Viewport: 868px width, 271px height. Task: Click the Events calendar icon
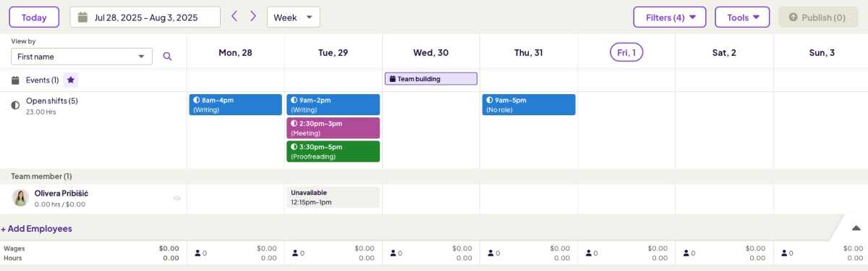coord(15,80)
